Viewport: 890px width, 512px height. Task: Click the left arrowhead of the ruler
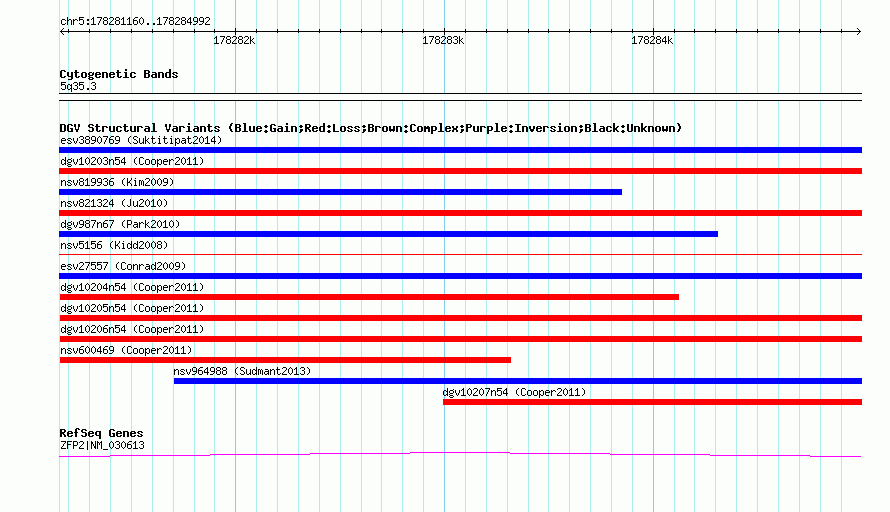click(62, 32)
